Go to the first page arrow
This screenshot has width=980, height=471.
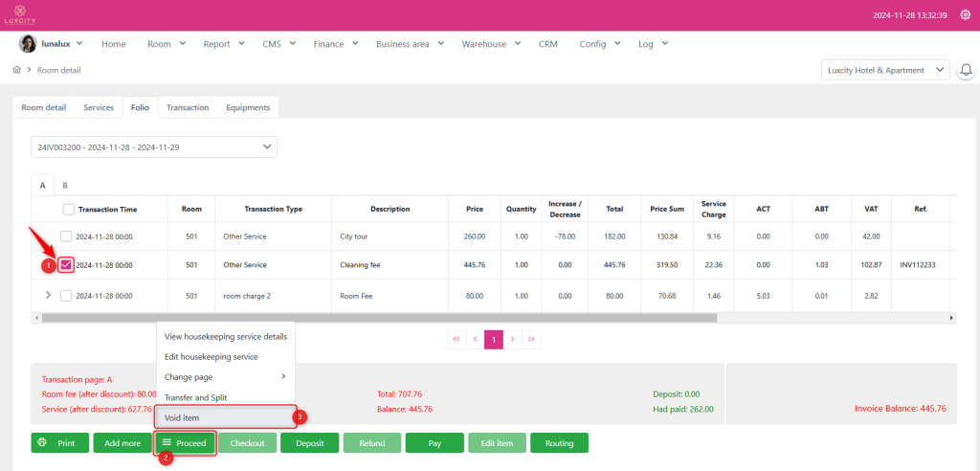[x=457, y=339]
